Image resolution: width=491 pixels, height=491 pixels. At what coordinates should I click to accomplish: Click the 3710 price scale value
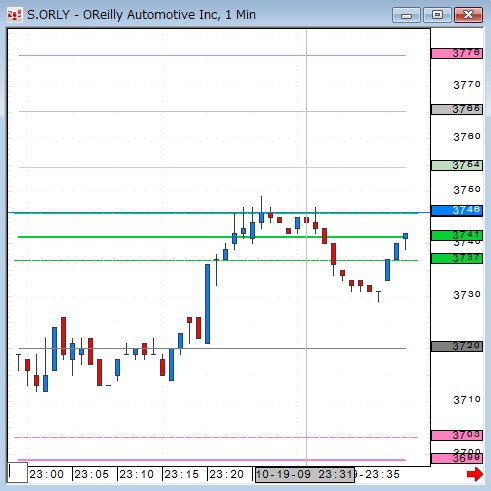point(467,400)
